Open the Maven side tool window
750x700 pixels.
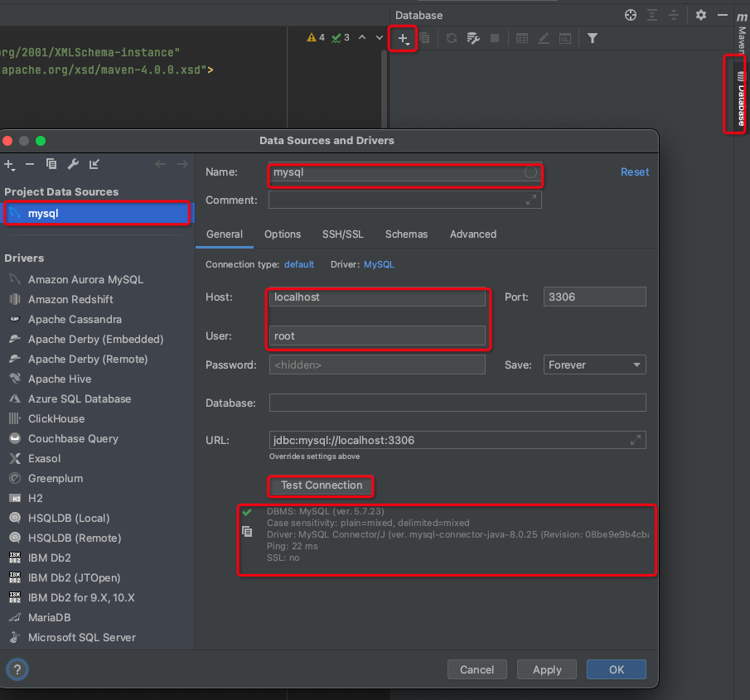coord(742,33)
